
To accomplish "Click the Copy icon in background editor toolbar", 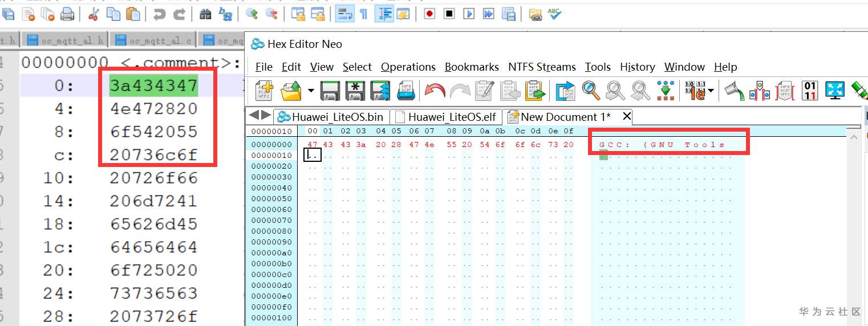I will point(113,14).
